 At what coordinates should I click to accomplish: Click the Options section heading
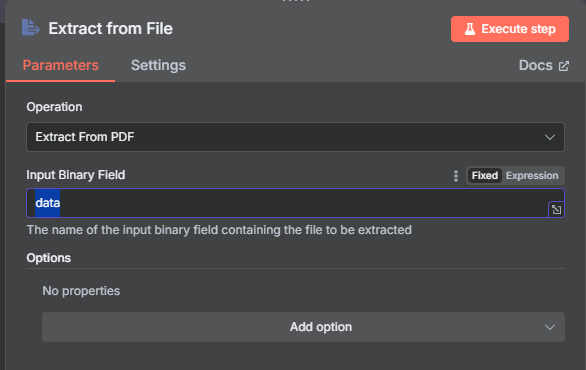pos(49,258)
